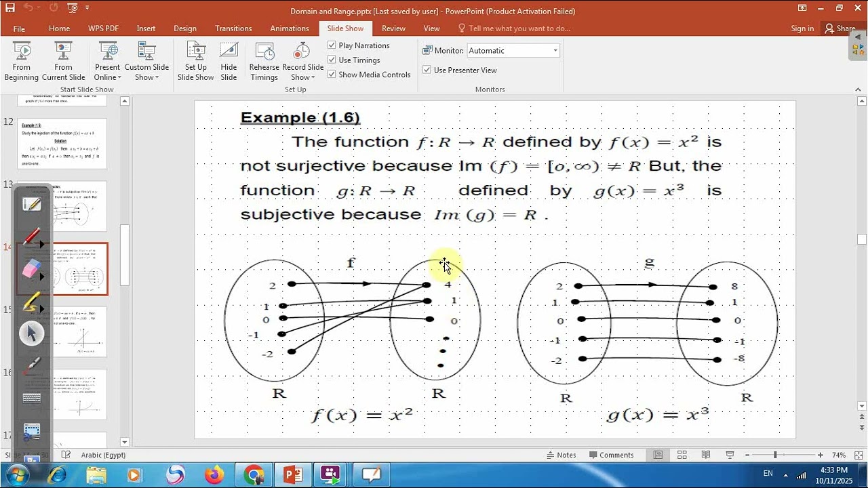Select slide 15 thumbnail
Image resolution: width=868 pixels, height=488 pixels.
62,331
